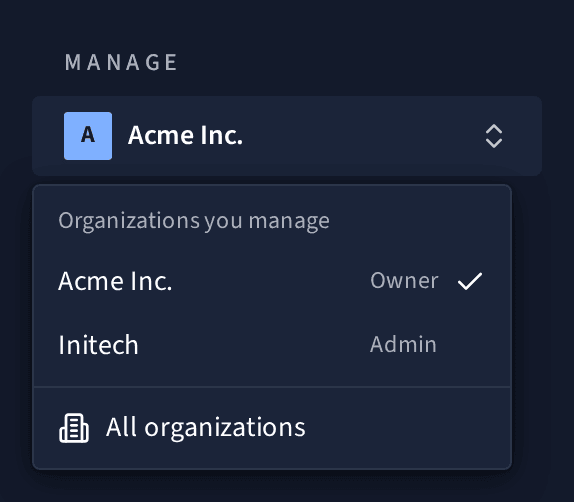Click the Owner role label
Image resolution: width=574 pixels, height=502 pixels.
point(404,281)
